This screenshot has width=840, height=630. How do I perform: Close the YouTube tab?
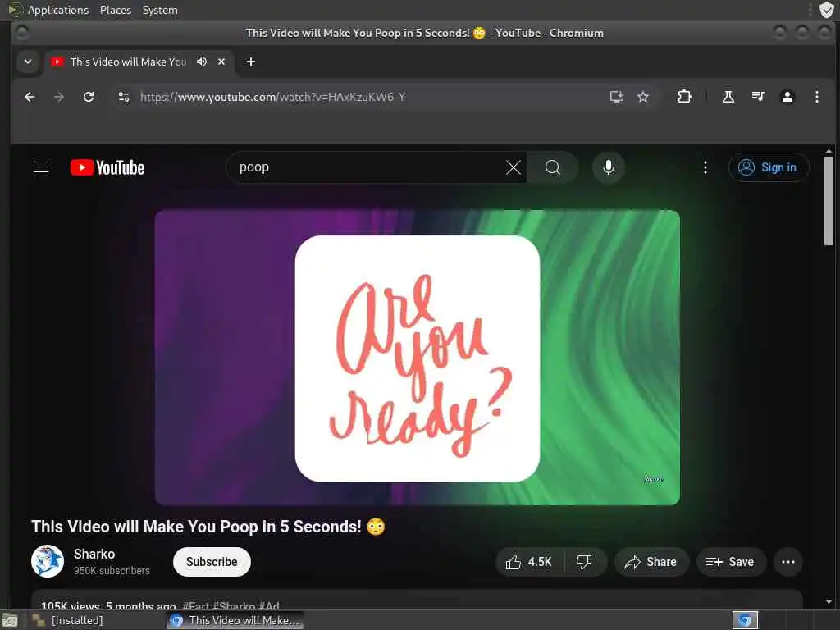[221, 62]
